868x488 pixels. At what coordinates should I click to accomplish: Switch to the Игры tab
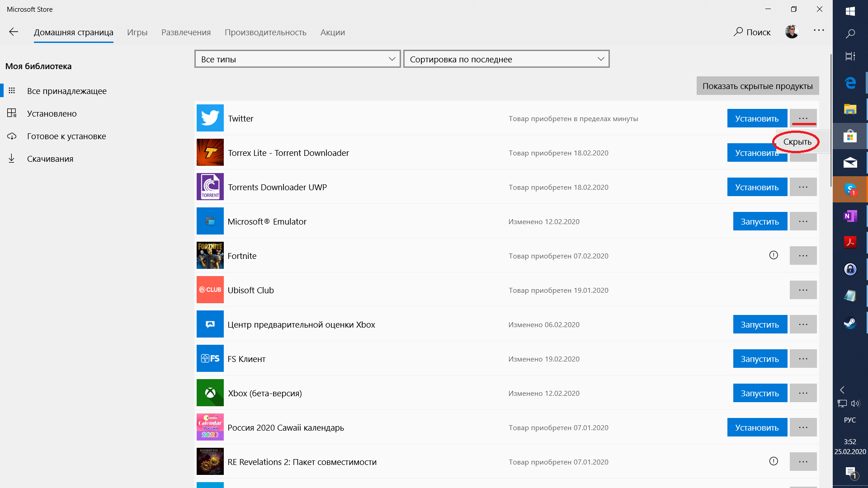[x=137, y=32]
